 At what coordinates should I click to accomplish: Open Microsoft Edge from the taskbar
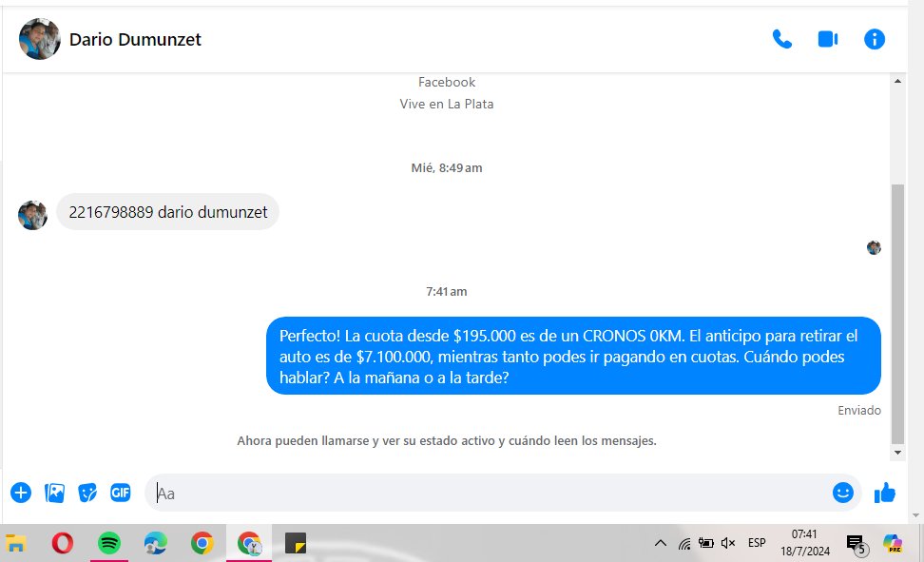[x=156, y=543]
